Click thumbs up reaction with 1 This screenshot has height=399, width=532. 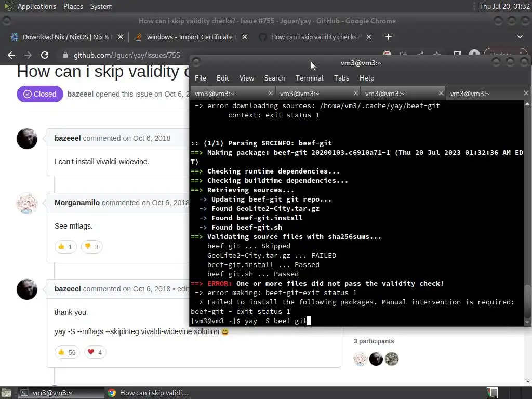[x=65, y=247]
